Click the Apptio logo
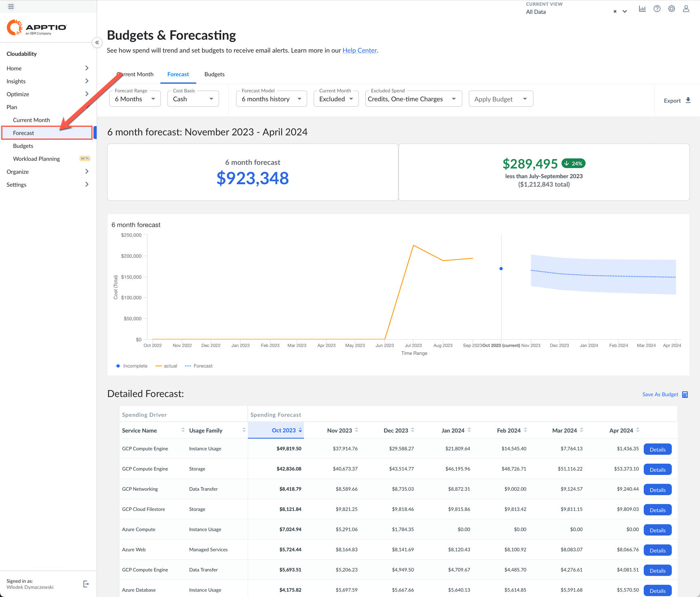 point(37,27)
